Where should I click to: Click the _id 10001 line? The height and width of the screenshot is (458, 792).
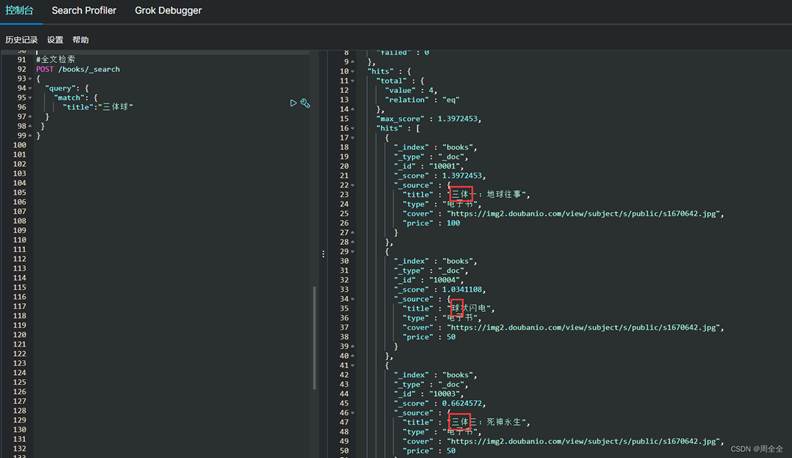tap(428, 166)
